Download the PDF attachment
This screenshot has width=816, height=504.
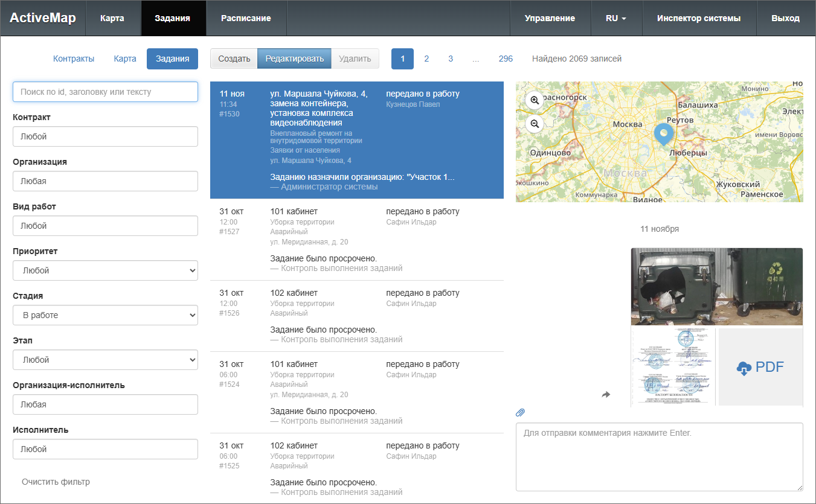pyautogui.click(x=760, y=367)
